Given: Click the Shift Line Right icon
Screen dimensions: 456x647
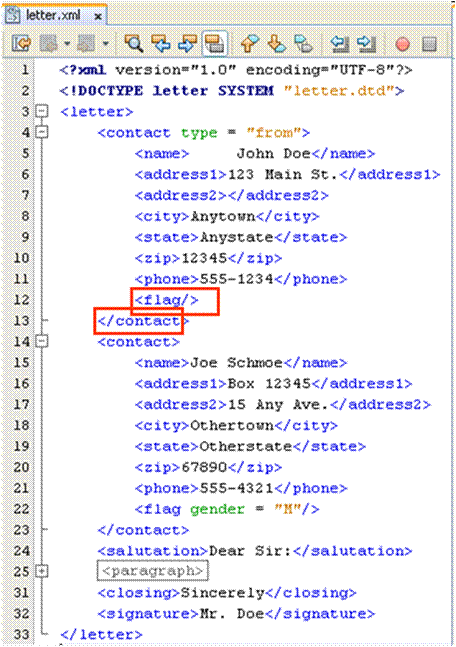Looking at the screenshot, I should point(366,43).
